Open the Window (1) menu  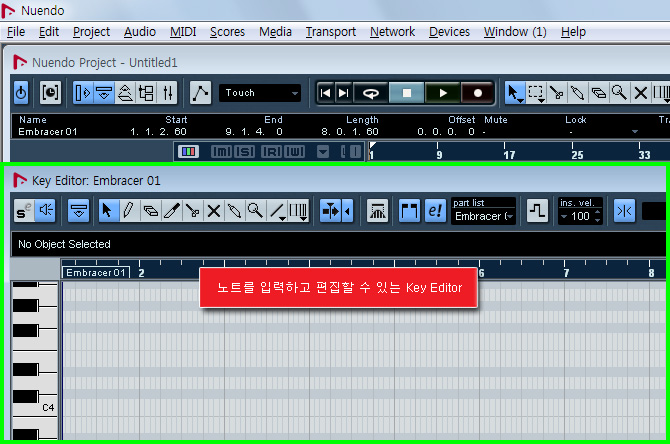(515, 32)
